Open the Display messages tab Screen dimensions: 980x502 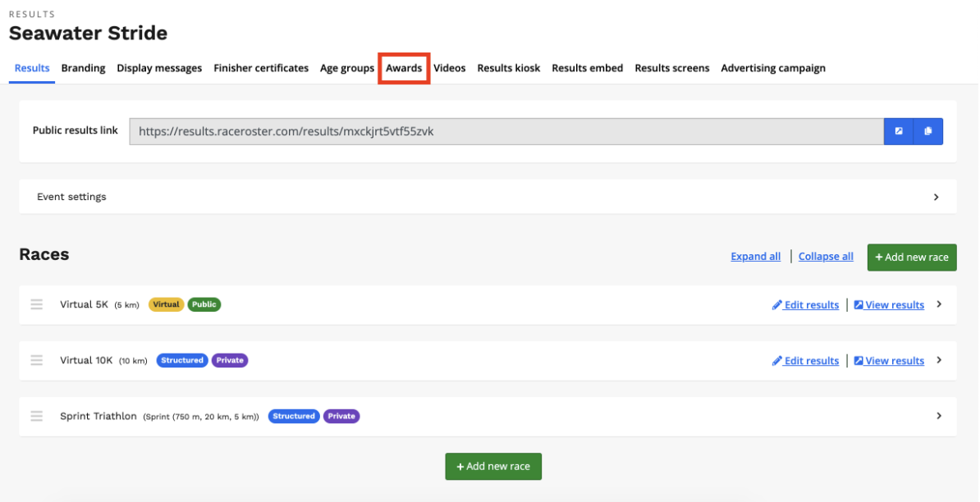point(159,68)
